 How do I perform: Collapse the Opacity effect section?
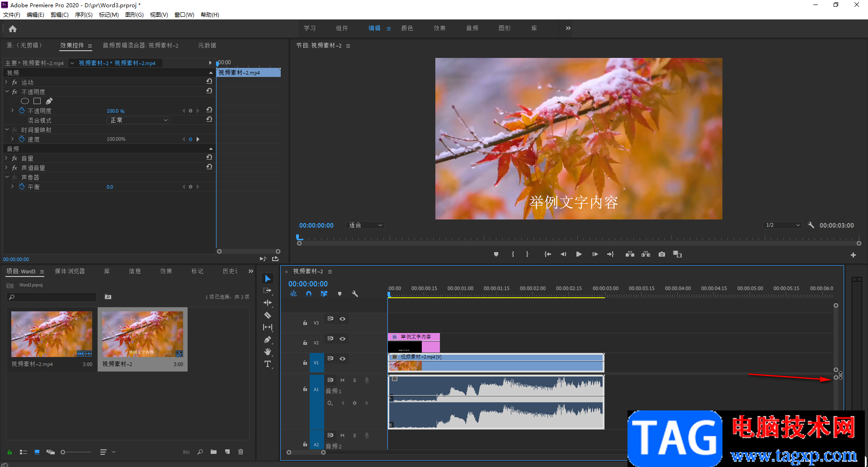coord(6,92)
